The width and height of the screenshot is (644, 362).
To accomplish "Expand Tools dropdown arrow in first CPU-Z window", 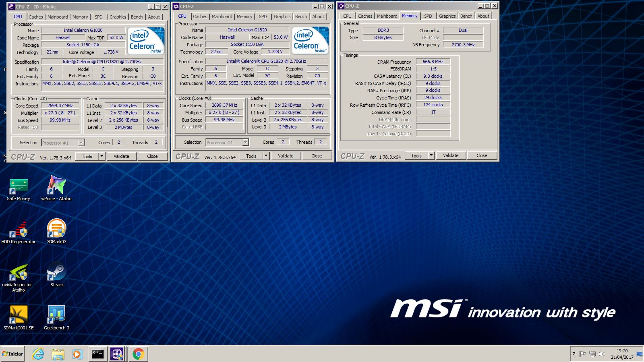I will click(x=101, y=156).
